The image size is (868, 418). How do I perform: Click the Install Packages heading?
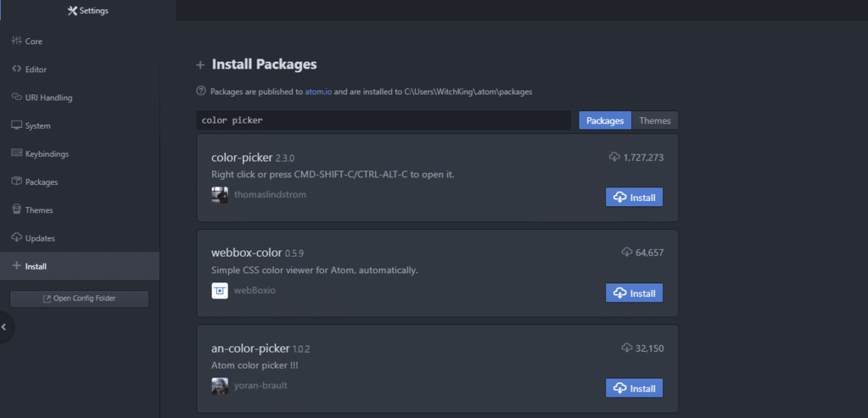[x=265, y=64]
